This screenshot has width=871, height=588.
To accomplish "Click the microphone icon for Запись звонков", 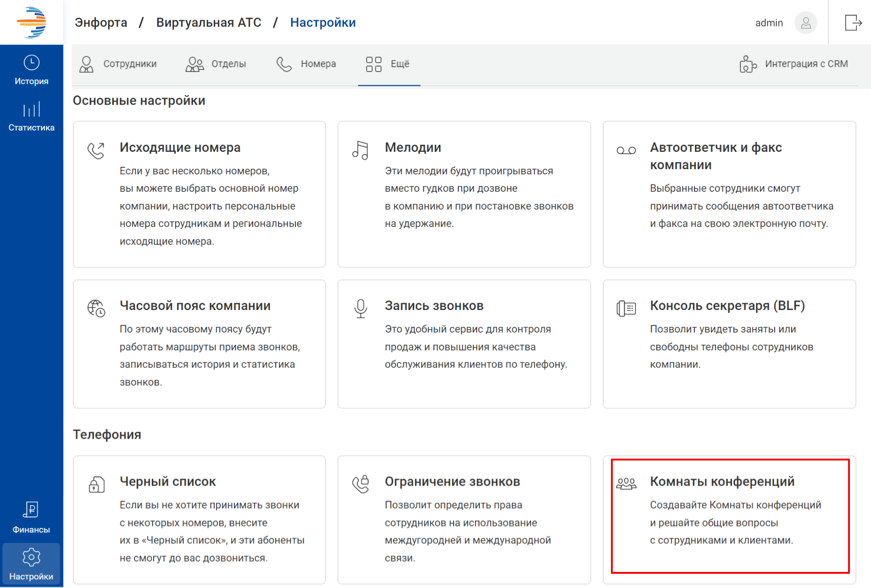I will 361,308.
